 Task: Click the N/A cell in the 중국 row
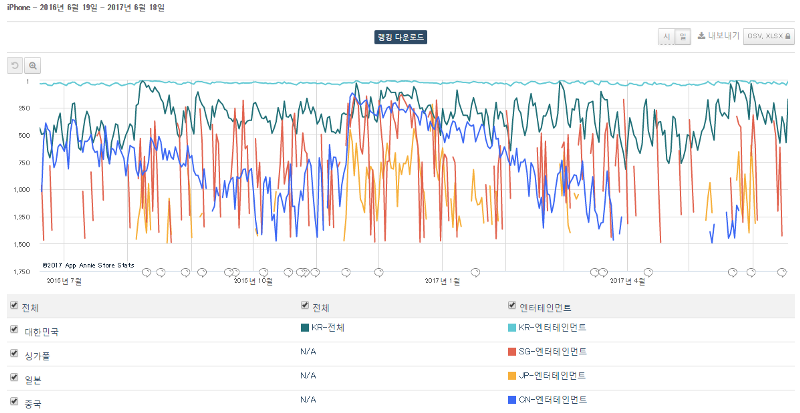pos(308,400)
